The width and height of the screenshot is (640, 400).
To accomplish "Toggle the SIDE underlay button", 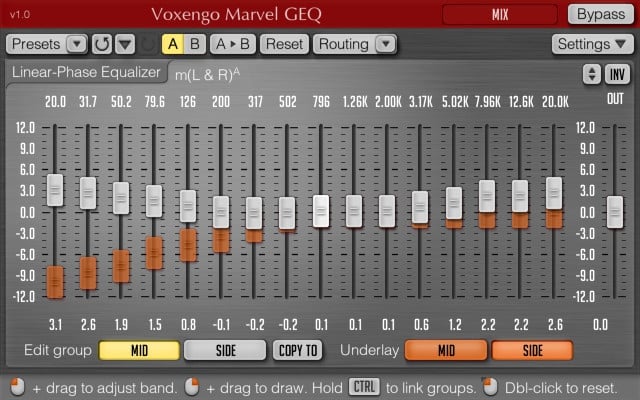I will pos(532,350).
